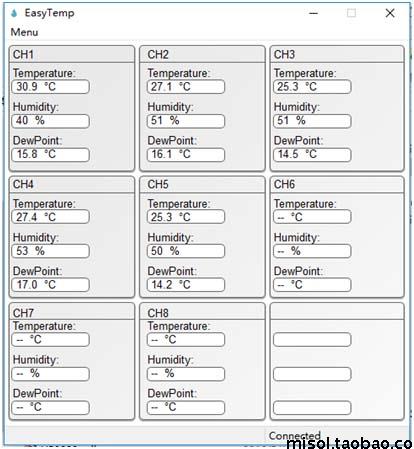Screen dimensions: 414x449
Task: Click the maximize button in title bar
Action: pos(351,13)
